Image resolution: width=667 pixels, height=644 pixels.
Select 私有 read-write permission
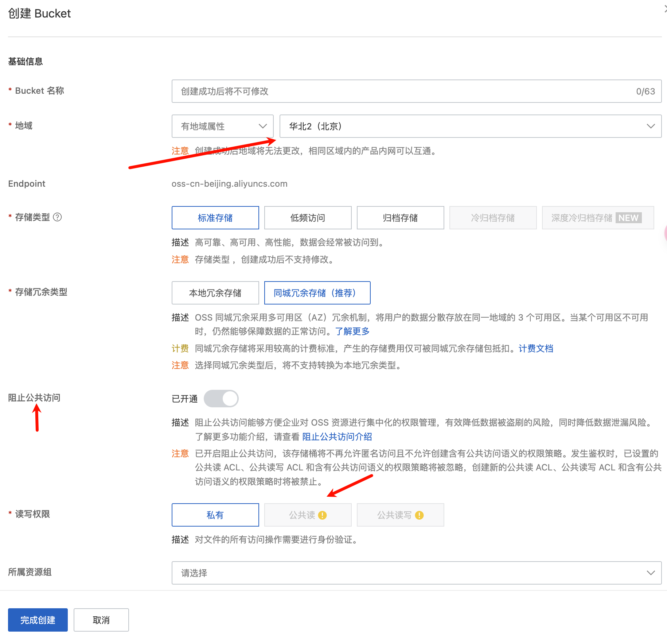(x=215, y=515)
